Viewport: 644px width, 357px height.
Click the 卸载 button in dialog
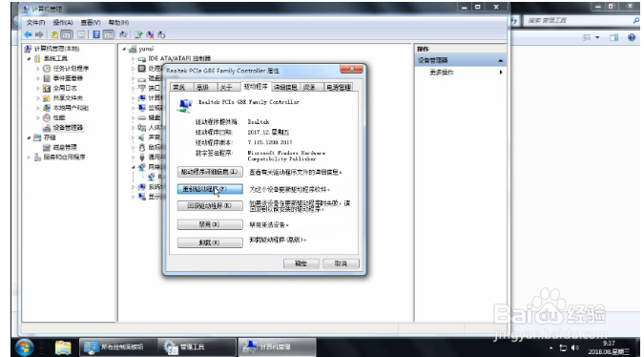coord(210,242)
